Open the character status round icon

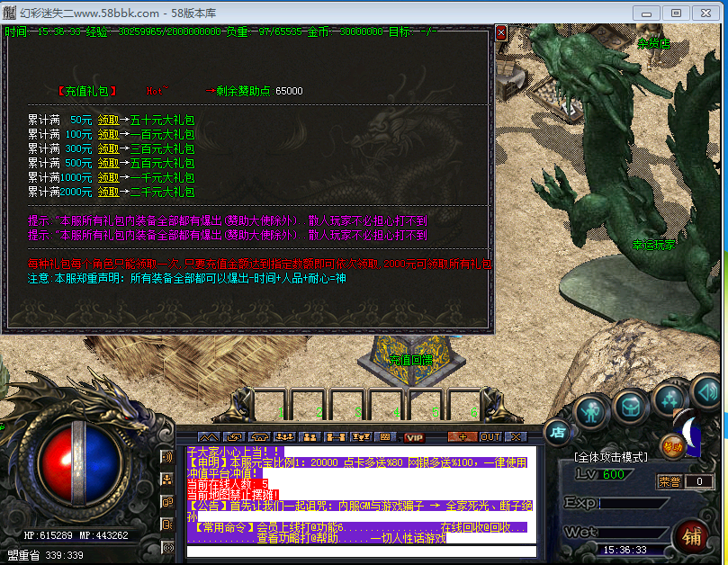[x=591, y=412]
